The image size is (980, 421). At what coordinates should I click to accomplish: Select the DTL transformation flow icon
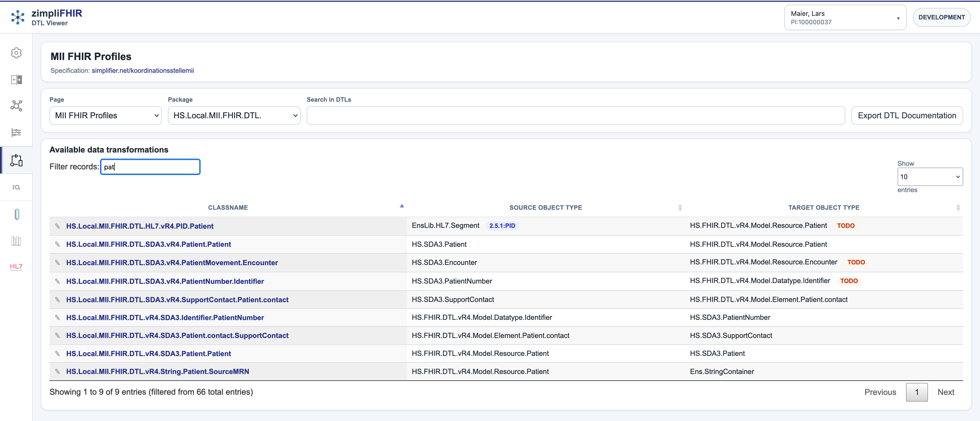click(16, 160)
